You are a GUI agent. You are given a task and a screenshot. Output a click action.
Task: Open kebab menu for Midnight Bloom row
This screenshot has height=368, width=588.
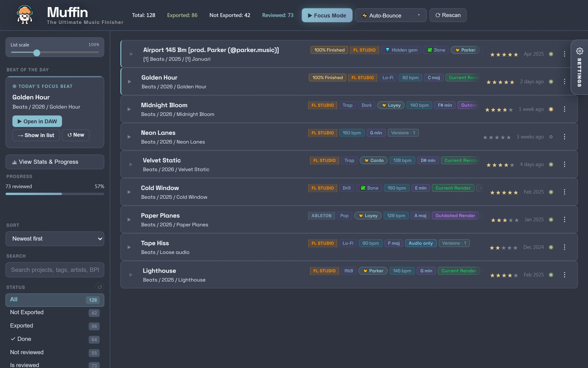click(564, 109)
